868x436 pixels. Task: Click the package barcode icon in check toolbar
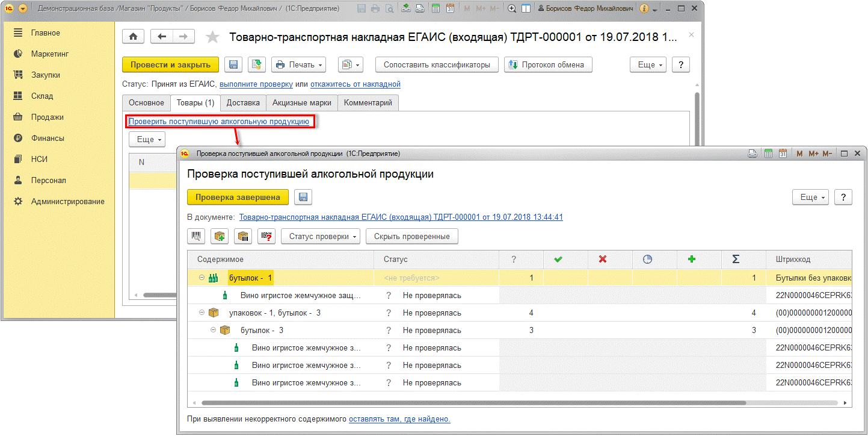tap(243, 236)
